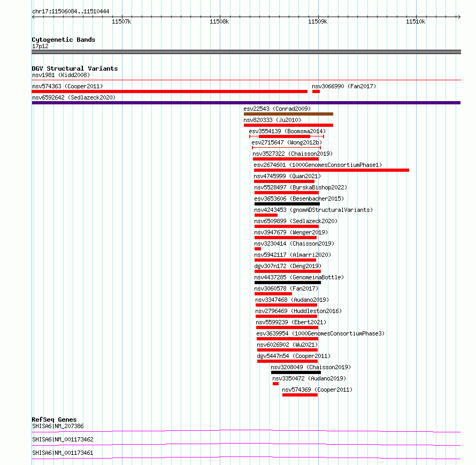Click esv2674601 (1000GenomesConsortiumPhase1) label
Viewport: 476px width, 465px height.
point(318,165)
